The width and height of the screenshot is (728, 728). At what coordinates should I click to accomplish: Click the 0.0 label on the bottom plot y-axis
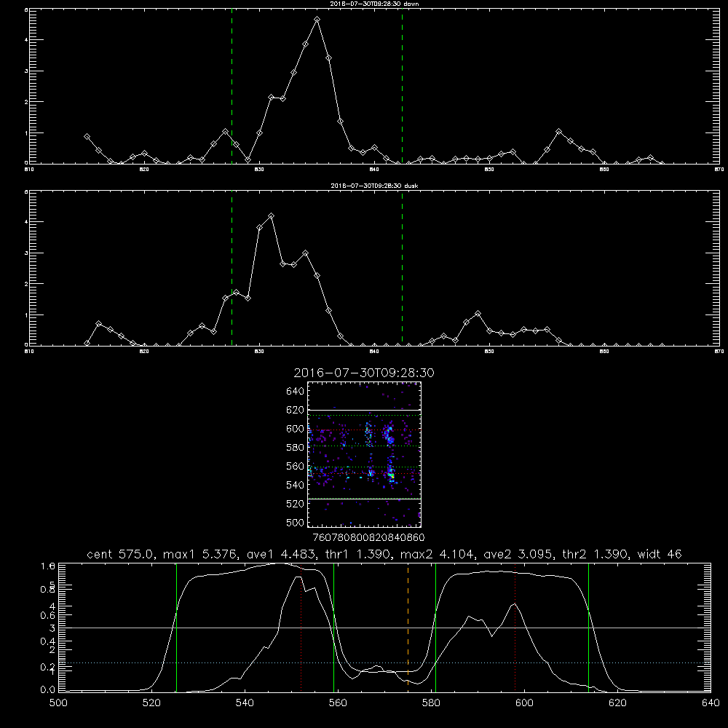tap(48, 690)
